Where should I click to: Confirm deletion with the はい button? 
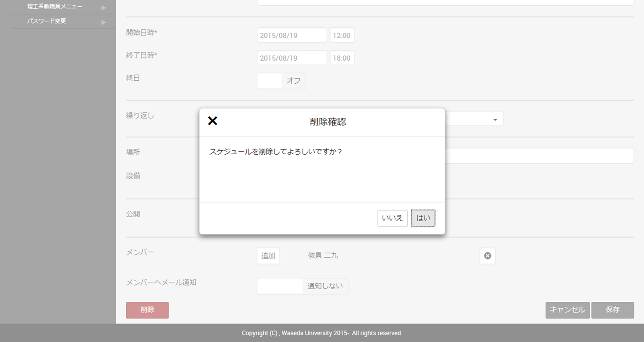tap(423, 218)
